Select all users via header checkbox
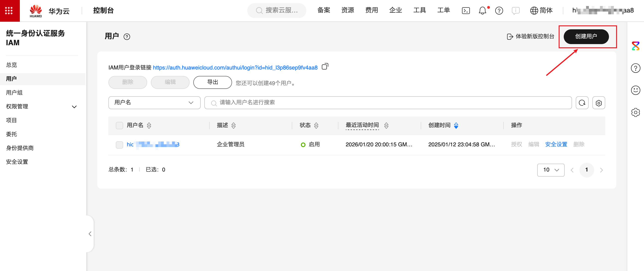This screenshot has width=644, height=271. click(119, 125)
